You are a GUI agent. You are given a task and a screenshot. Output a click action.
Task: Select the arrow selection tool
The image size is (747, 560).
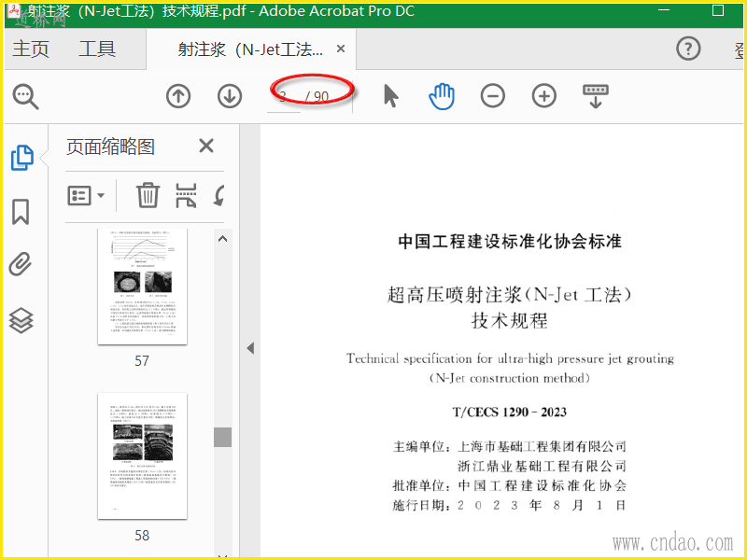[x=390, y=96]
